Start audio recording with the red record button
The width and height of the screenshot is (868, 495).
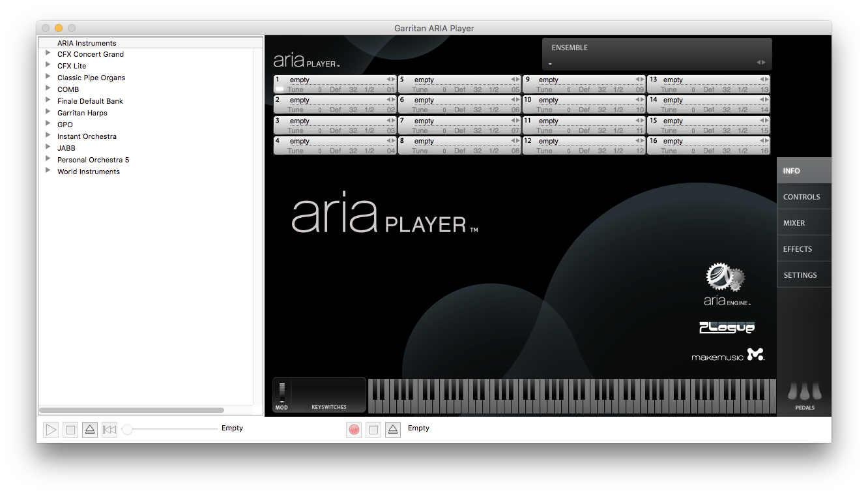coord(354,430)
